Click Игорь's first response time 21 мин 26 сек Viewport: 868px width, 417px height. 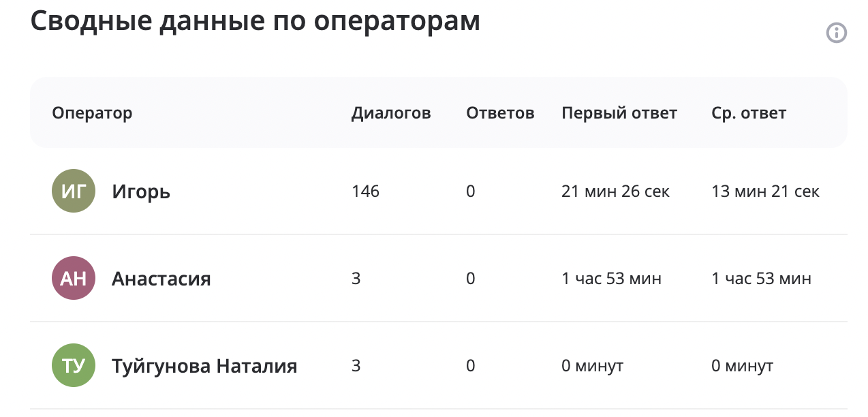[x=616, y=191]
